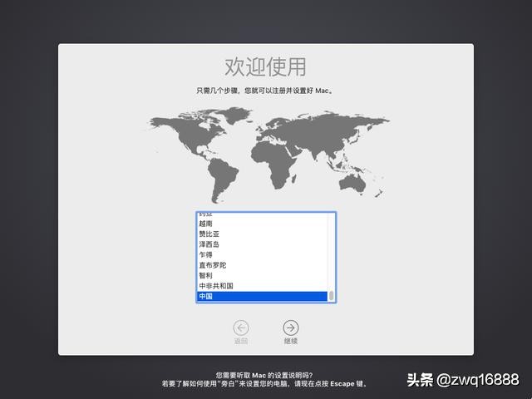Image resolution: width=532 pixels, height=399 pixels.
Task: Select 赞比亚 in the country list
Action: click(x=263, y=234)
